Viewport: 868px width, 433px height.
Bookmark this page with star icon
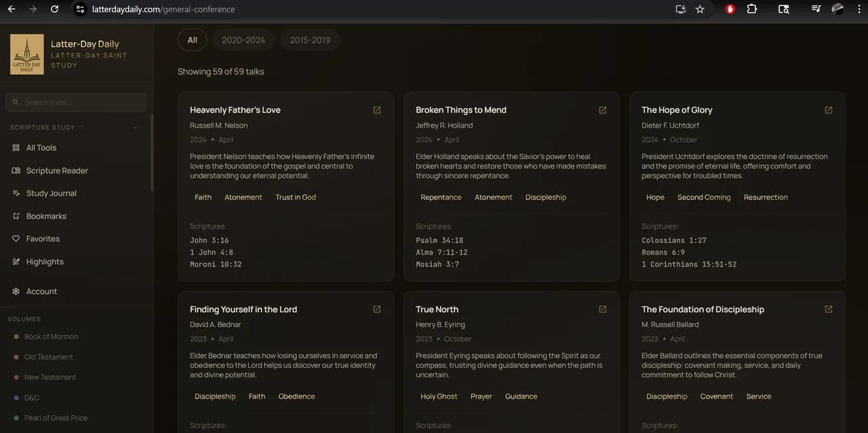pyautogui.click(x=701, y=10)
